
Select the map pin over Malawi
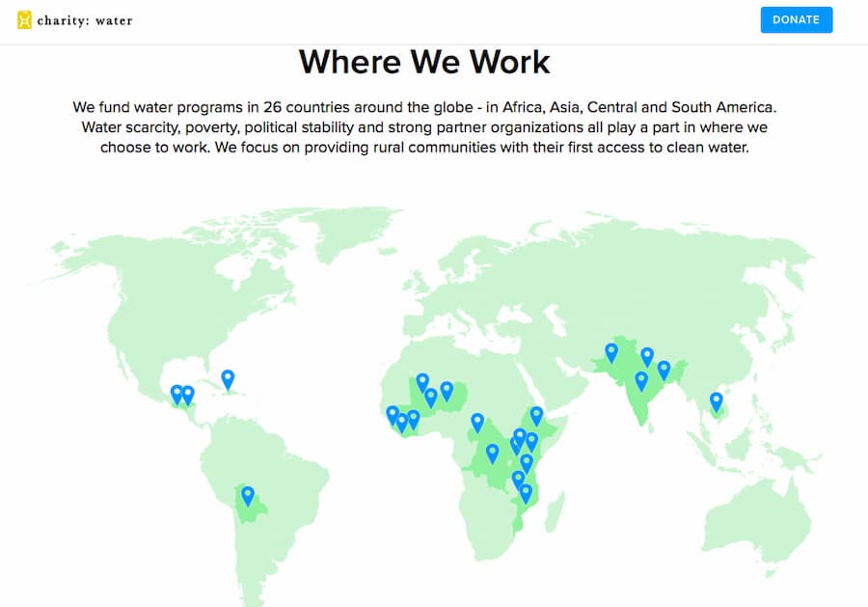tap(518, 481)
